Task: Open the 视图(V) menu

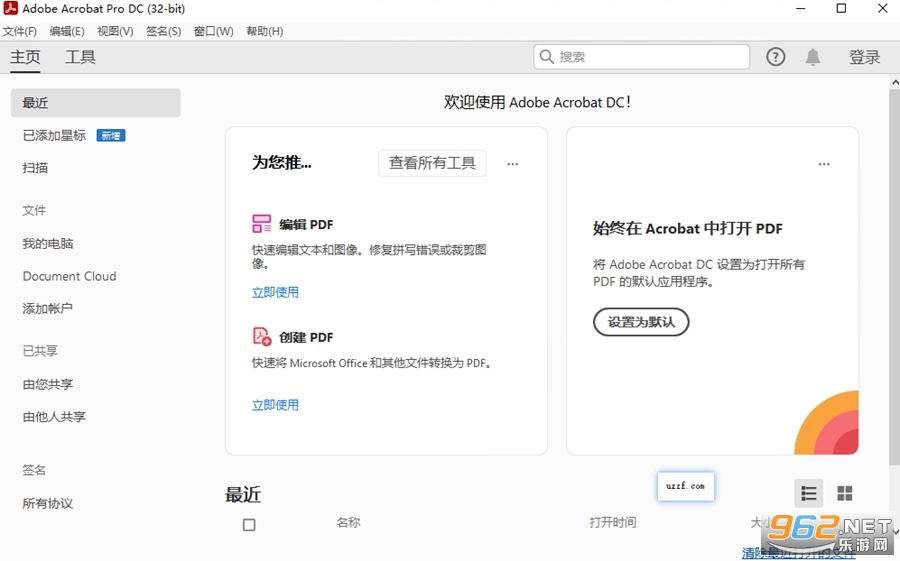Action: pos(115,31)
